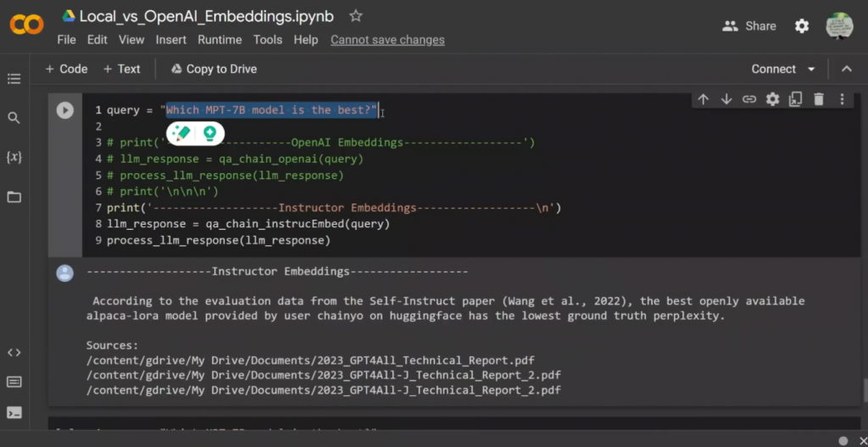Image resolution: width=868 pixels, height=447 pixels.
Task: Expand the Connect dropdown arrow
Action: pos(811,69)
